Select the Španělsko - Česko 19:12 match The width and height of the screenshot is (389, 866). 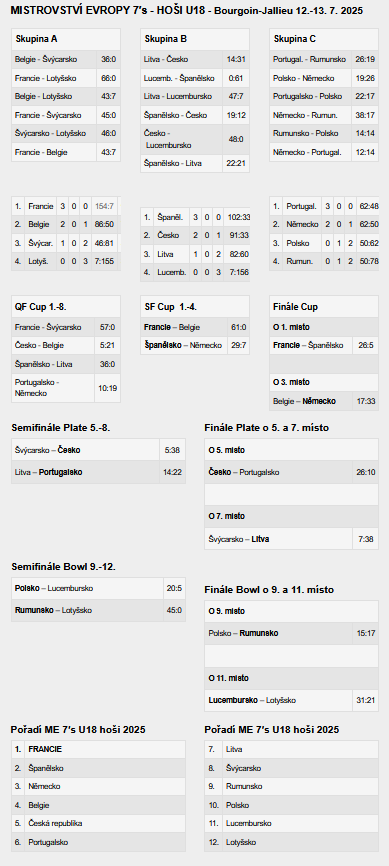(195, 115)
